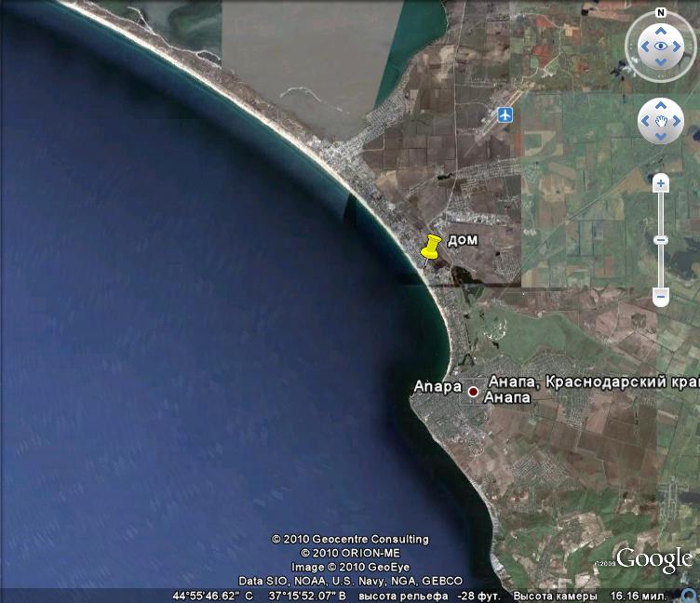
Task: Click the North 'N' compass marker
Action: click(660, 13)
